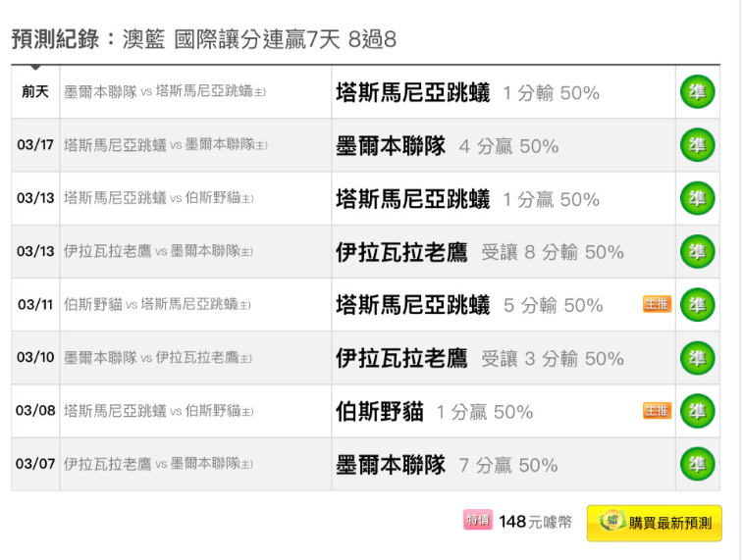Screen dimensions: 743x560
Task: Click green 準 icon for 受讓 8 分輸 row
Action: [697, 251]
